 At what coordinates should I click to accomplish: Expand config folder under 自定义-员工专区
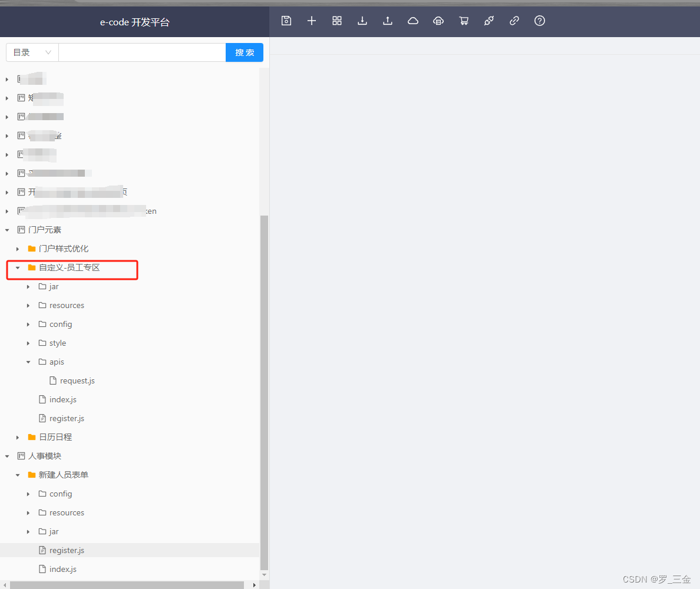(28, 325)
